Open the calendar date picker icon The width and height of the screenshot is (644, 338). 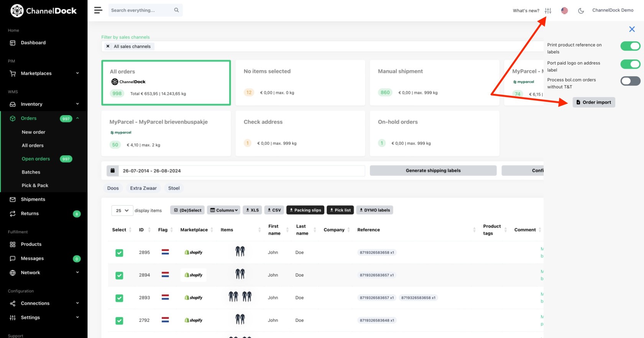[112, 171]
